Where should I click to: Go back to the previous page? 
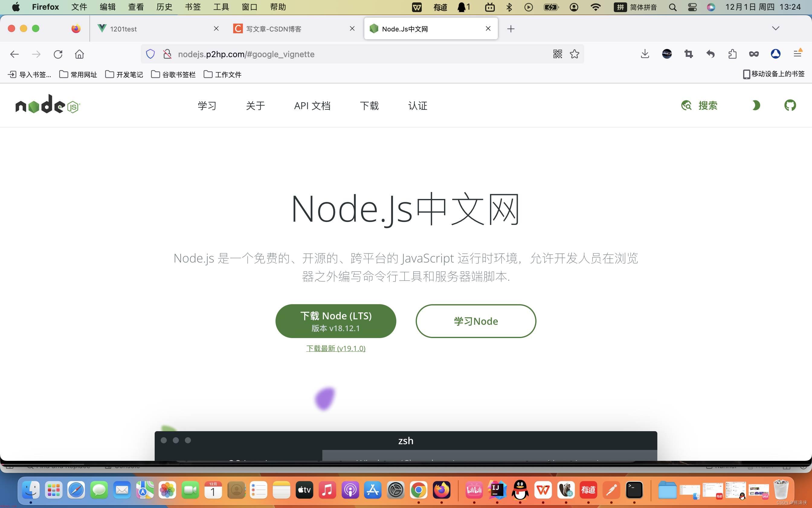[x=14, y=54]
